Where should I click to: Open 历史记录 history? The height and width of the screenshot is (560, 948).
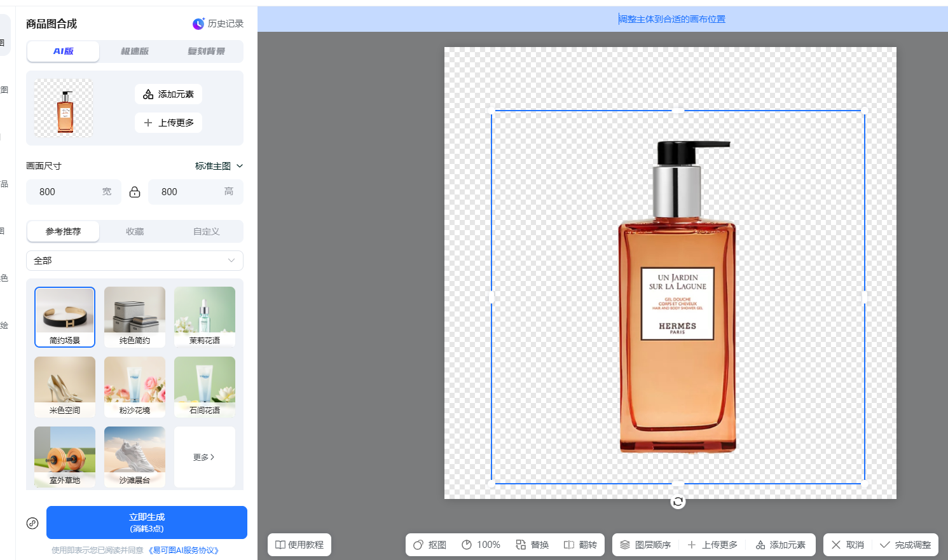(x=218, y=24)
